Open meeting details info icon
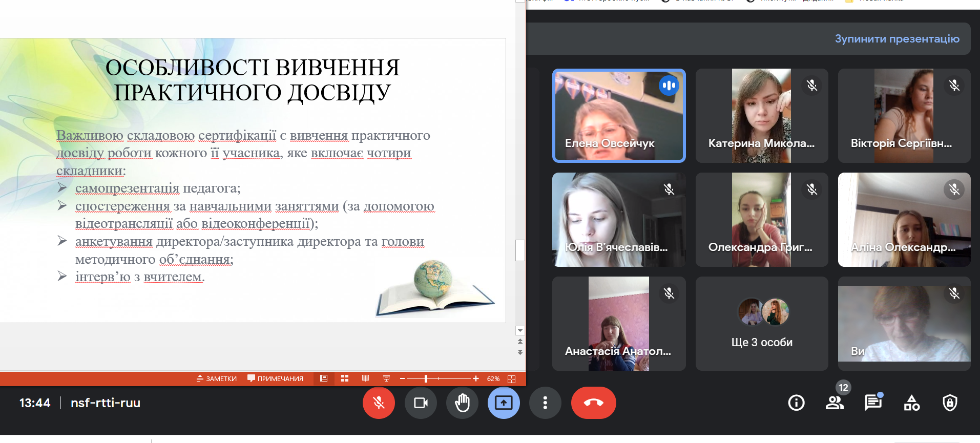Image resolution: width=980 pixels, height=443 pixels. pos(796,403)
